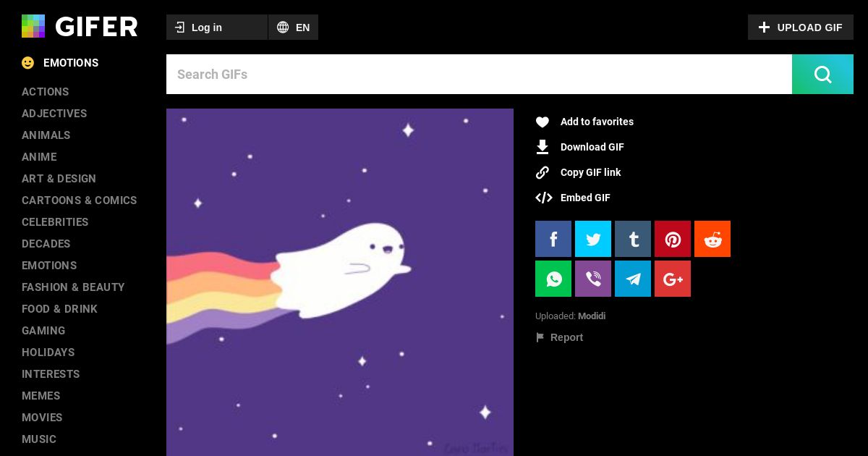Click Add to favorites text

pyautogui.click(x=597, y=122)
